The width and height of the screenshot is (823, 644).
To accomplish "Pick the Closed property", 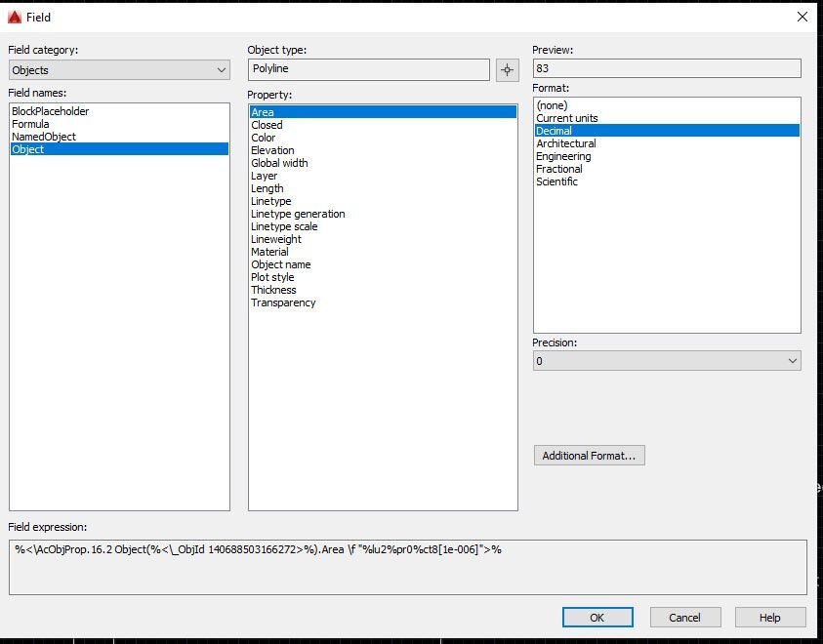I will 267,125.
